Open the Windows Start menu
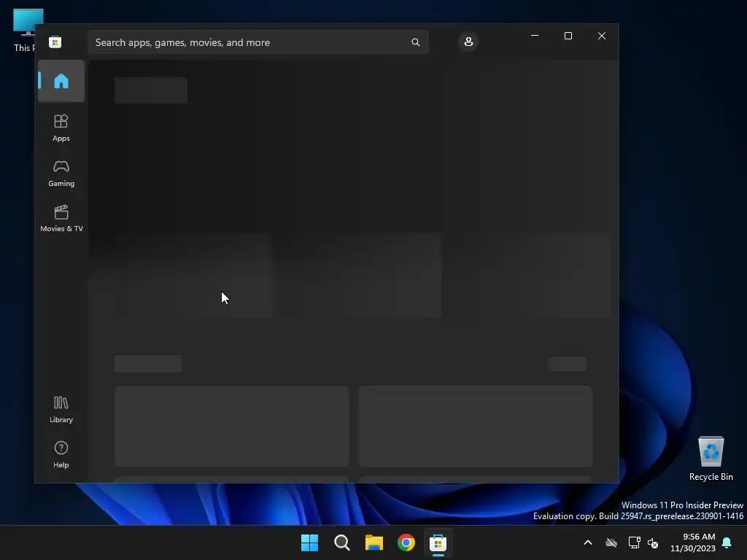This screenshot has width=747, height=560. click(x=309, y=542)
